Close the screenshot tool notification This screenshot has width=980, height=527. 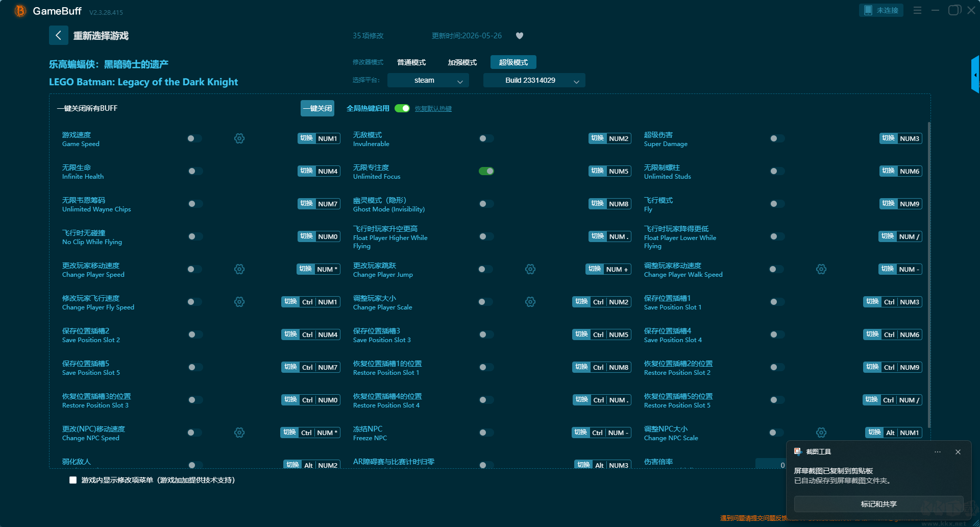point(958,452)
